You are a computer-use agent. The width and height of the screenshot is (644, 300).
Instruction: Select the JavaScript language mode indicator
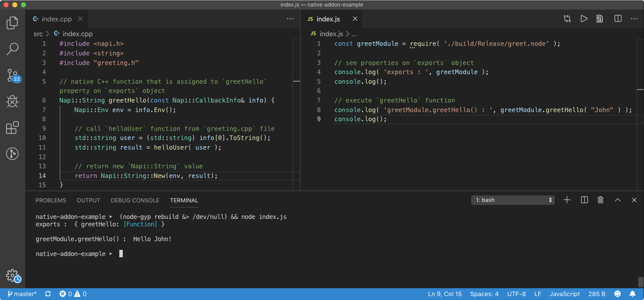click(x=564, y=294)
